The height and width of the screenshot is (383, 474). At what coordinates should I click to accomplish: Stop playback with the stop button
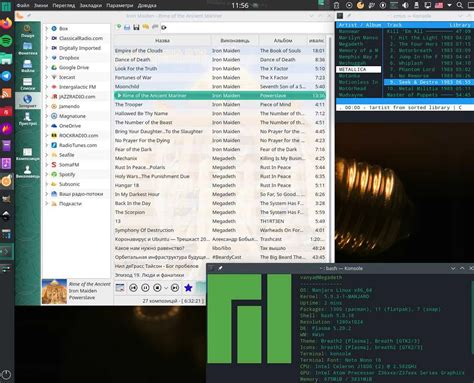pyautogui.click(x=157, y=288)
